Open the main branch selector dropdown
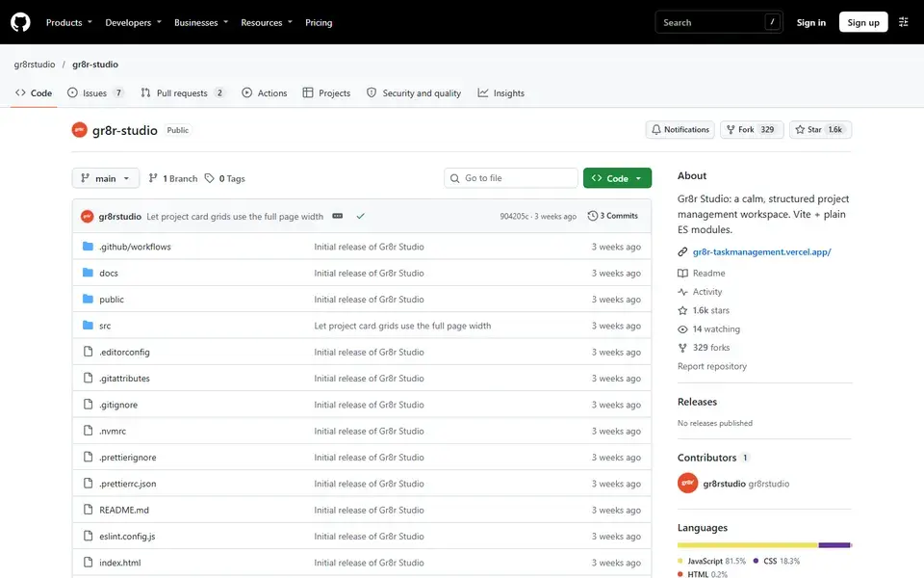Viewport: 924px width, 578px height. [106, 178]
